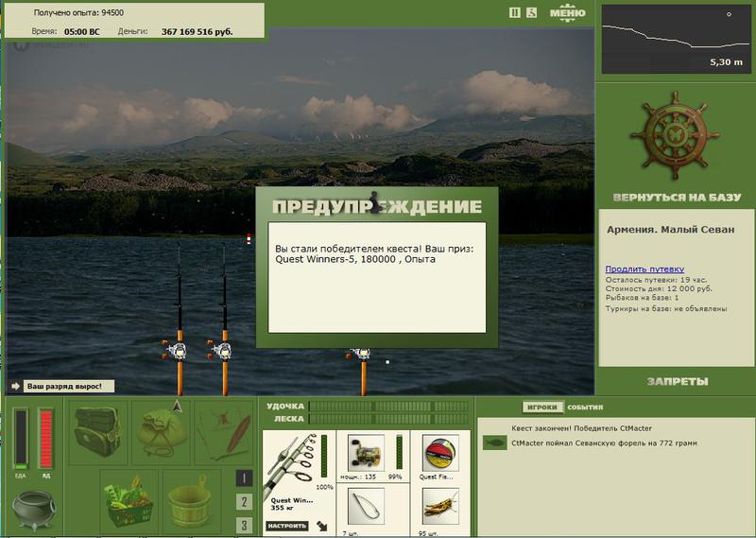Screen dimensions: 756x538
Task: Click Получено опыта: 94500 text
Action: coord(78,12)
